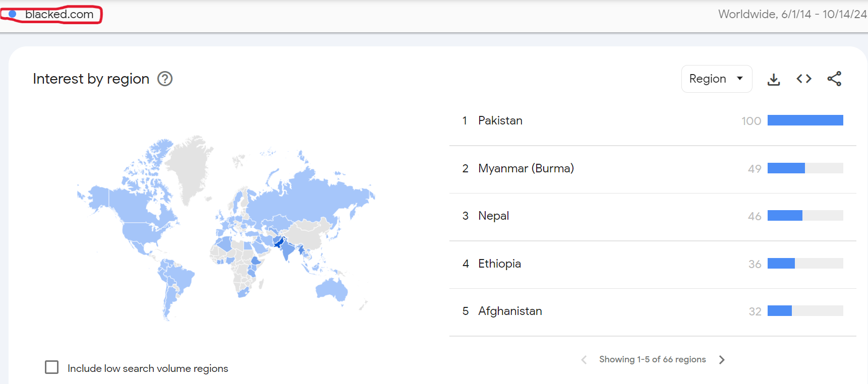The image size is (868, 384).
Task: Click Pakistan's interest bar
Action: tap(805, 120)
